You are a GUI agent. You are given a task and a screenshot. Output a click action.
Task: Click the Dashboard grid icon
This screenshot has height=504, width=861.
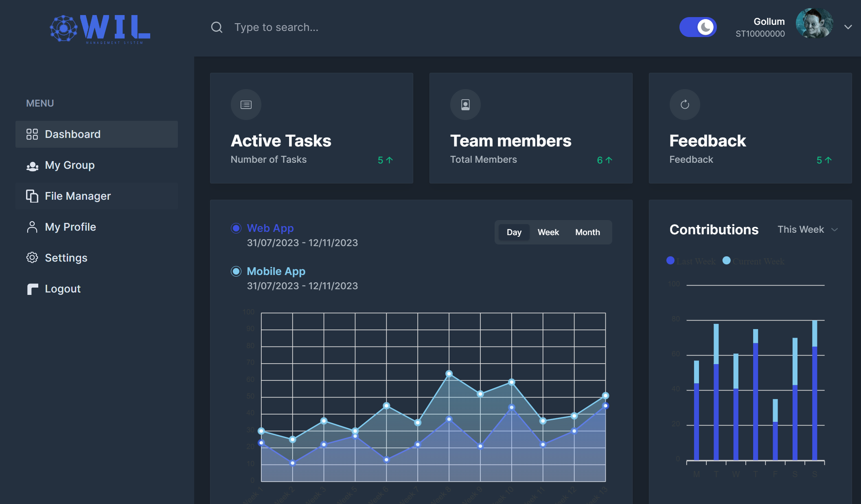(32, 134)
